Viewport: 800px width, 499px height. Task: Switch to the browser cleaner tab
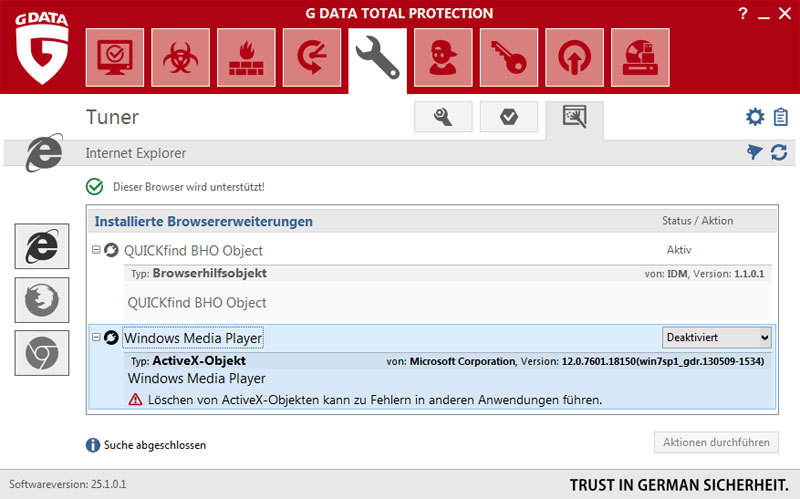click(574, 118)
